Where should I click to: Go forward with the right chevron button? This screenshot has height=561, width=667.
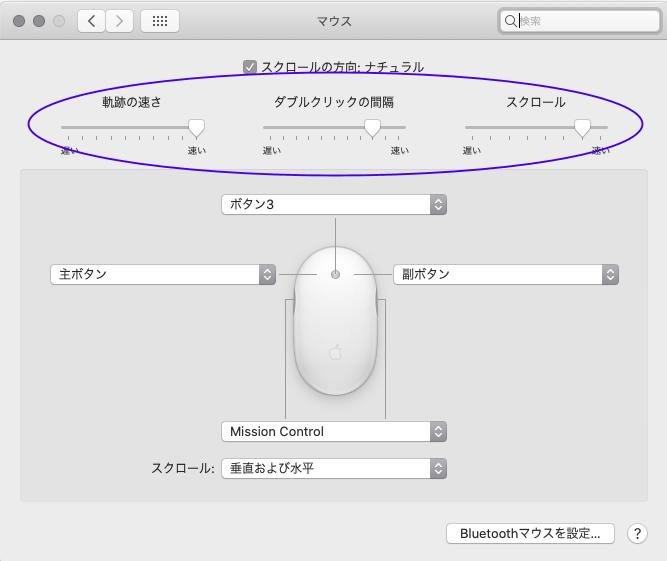pos(119,21)
